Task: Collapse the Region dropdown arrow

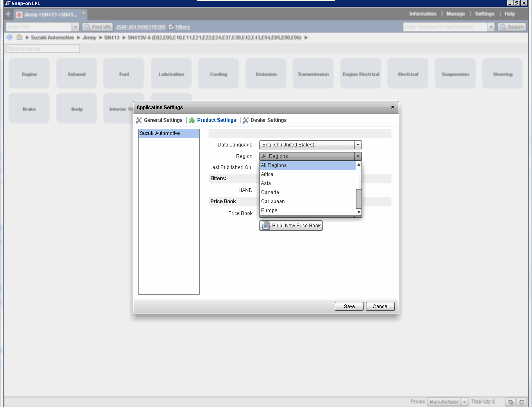Action: (x=358, y=156)
